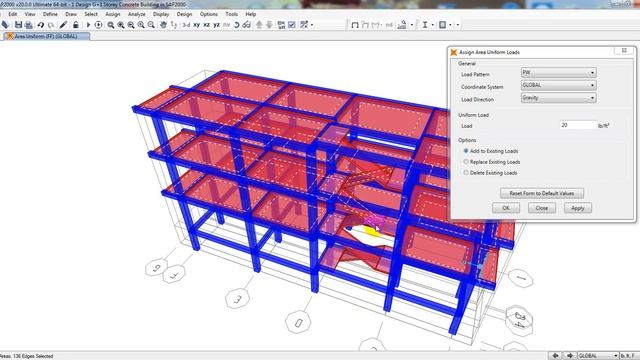This screenshot has height=360, width=640.
Task: Expand the area section toolbar dropdown arrow
Action: 450,25
